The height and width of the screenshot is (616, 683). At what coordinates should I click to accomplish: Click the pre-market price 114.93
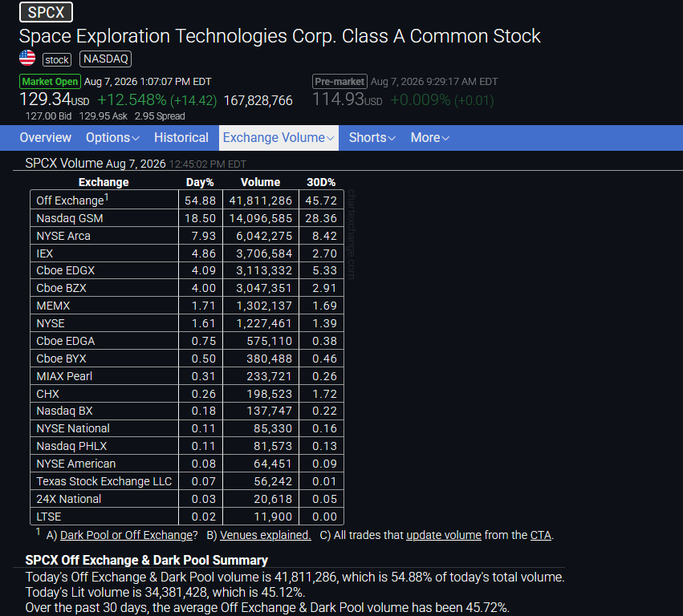pyautogui.click(x=348, y=99)
